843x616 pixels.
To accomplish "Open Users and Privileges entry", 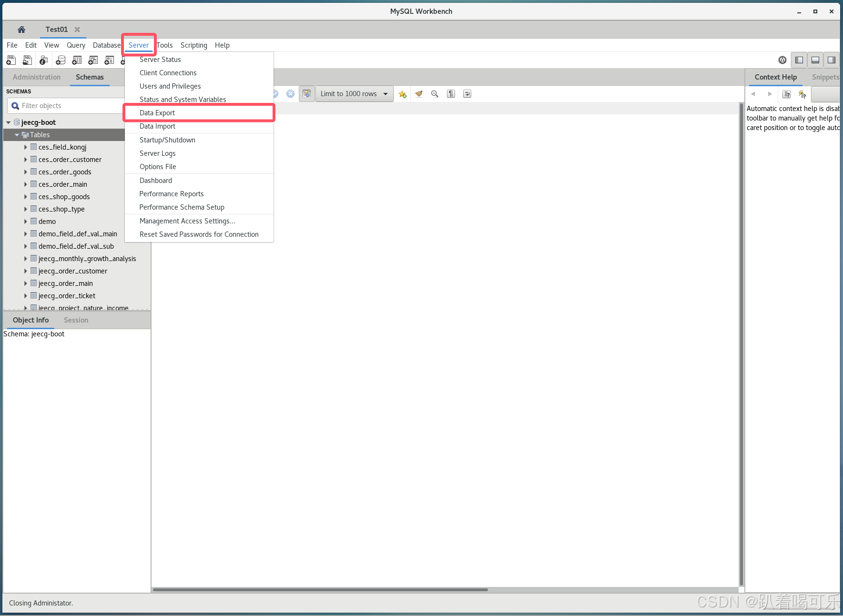I will pyautogui.click(x=199, y=86).
